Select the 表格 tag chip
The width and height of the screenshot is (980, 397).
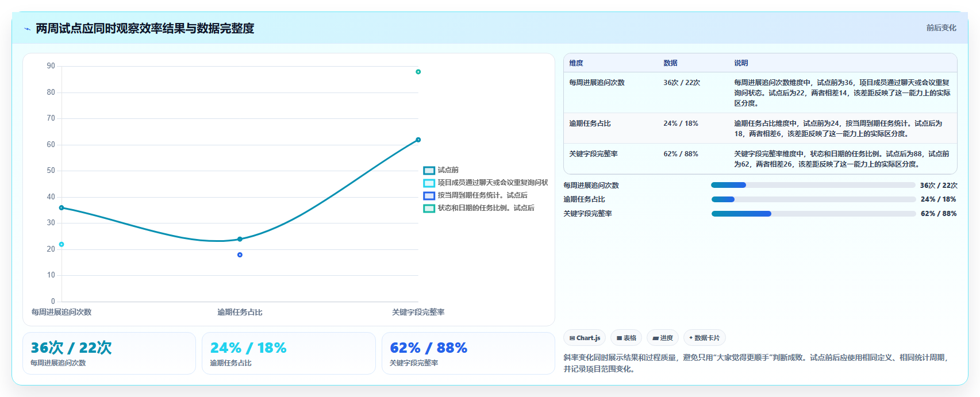pyautogui.click(x=627, y=338)
